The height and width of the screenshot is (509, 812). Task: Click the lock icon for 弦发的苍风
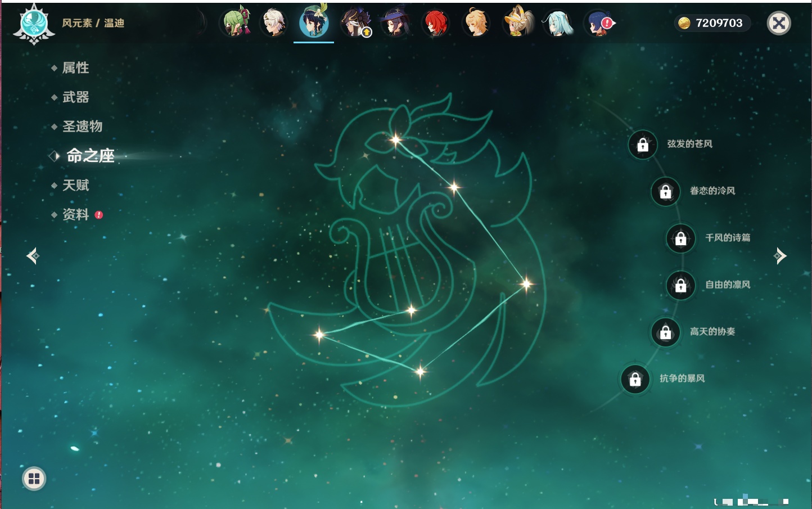pos(643,145)
